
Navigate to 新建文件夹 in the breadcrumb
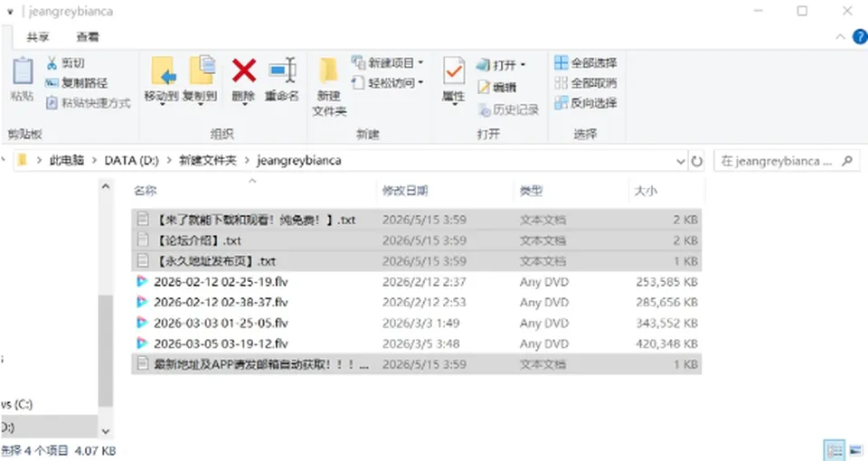click(208, 161)
